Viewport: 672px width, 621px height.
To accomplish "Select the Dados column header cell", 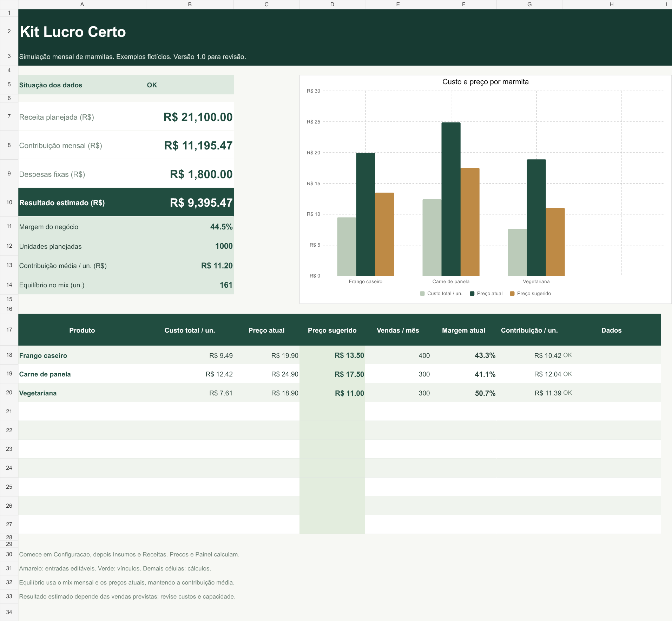I will point(611,330).
